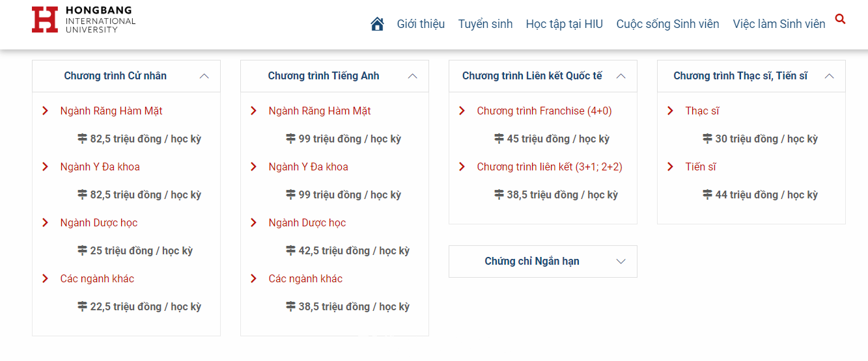Click red arrow beside Thạc sĩ
The height and width of the screenshot is (361, 868).
click(x=670, y=111)
